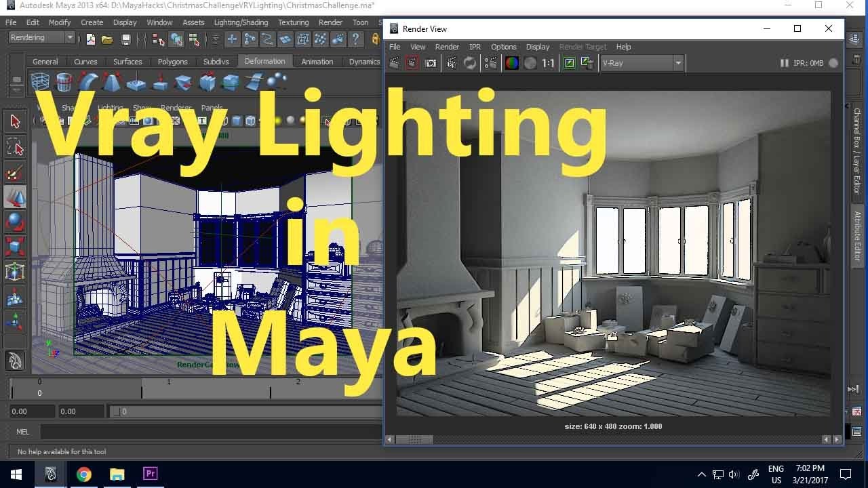Pause IPR tuning in Render View
Screen dimensions: 868x488
[784, 63]
